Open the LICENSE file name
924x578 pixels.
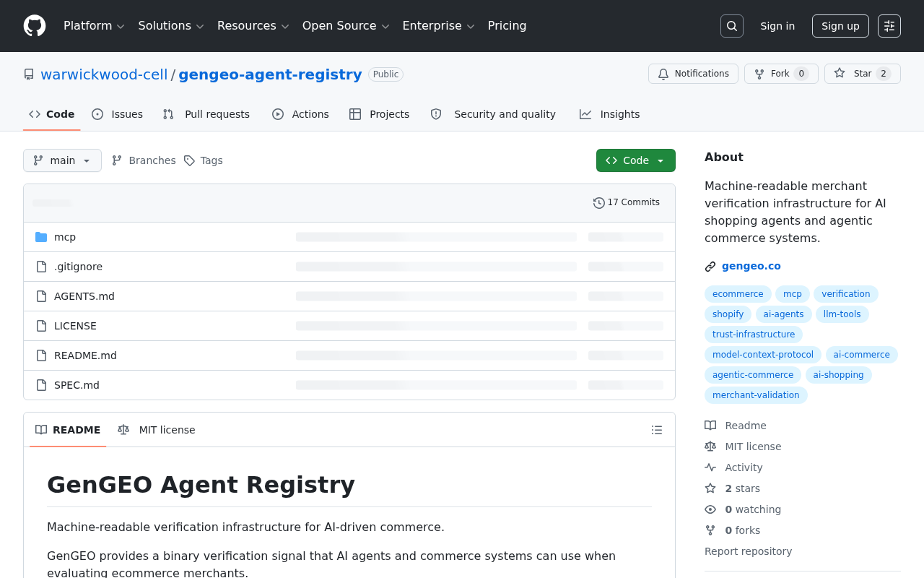[75, 326]
